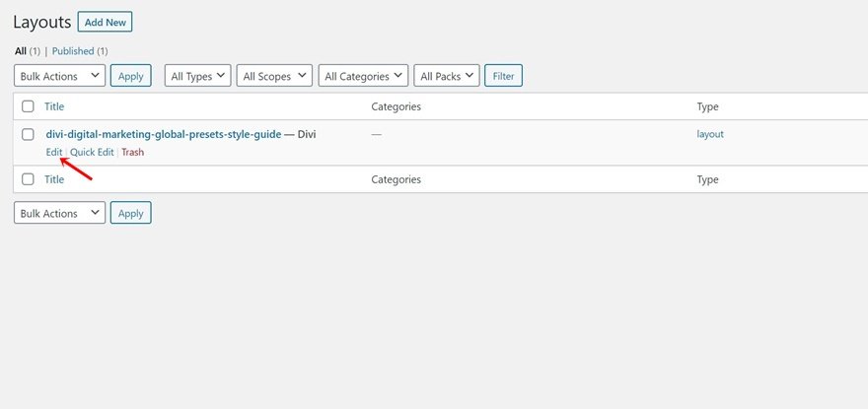Screen dimensions: 868x409
Task: Open the bottom Bulk Actions dropdown
Action: [59, 213]
